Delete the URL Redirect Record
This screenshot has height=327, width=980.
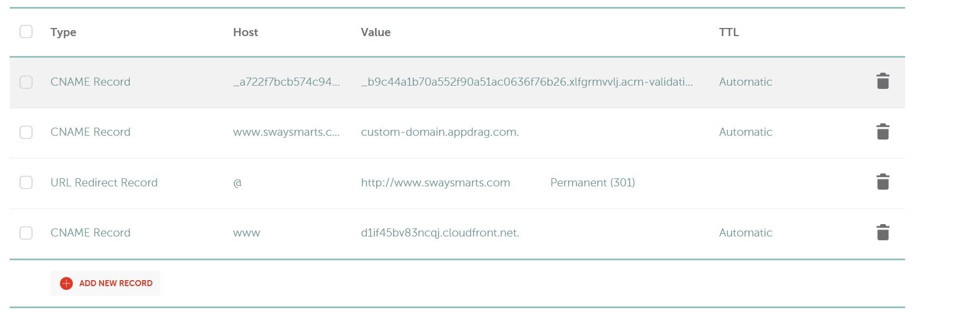[x=882, y=182]
